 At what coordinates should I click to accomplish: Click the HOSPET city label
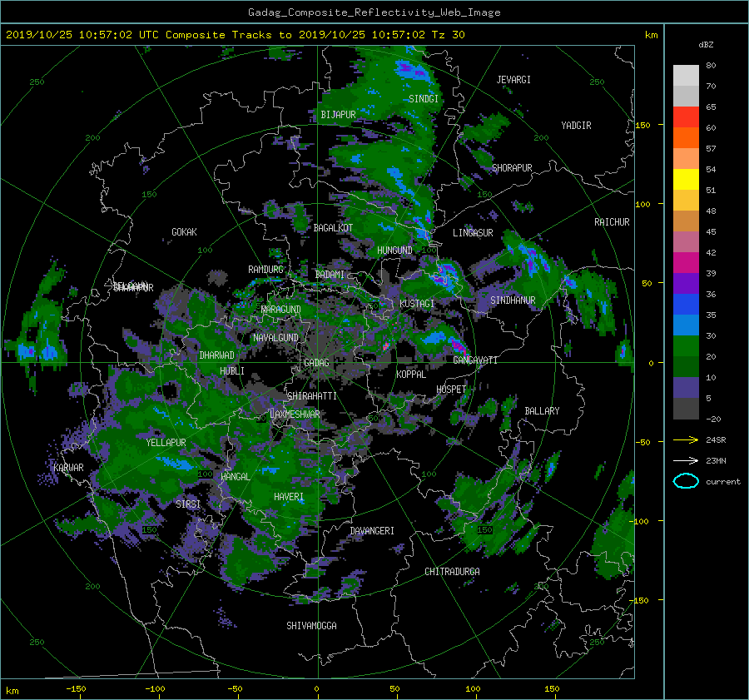tap(451, 390)
